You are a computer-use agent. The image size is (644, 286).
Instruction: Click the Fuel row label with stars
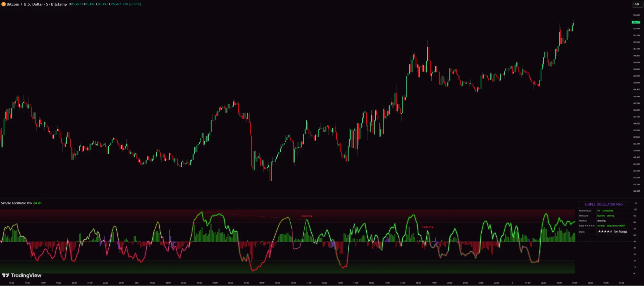587,226
